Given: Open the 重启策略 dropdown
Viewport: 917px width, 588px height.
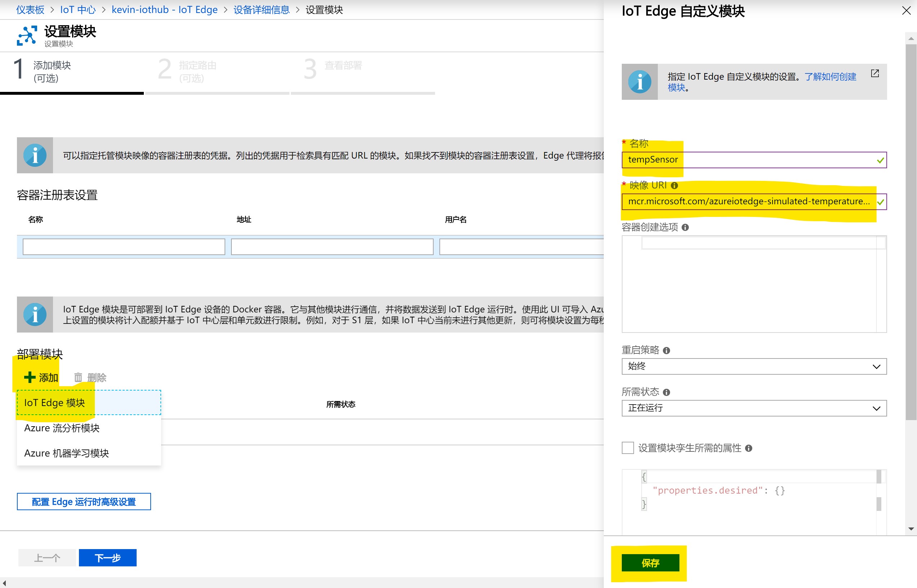Looking at the screenshot, I should 754,366.
